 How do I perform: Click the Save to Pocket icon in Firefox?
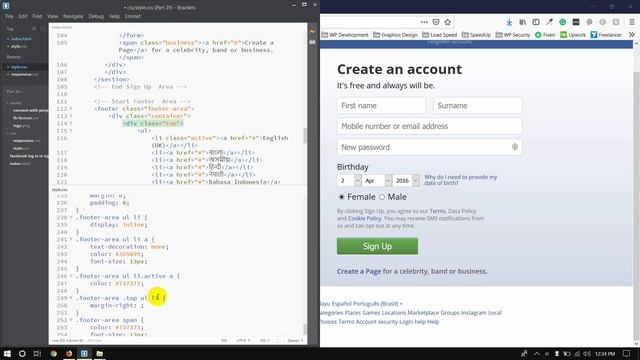pos(436,22)
